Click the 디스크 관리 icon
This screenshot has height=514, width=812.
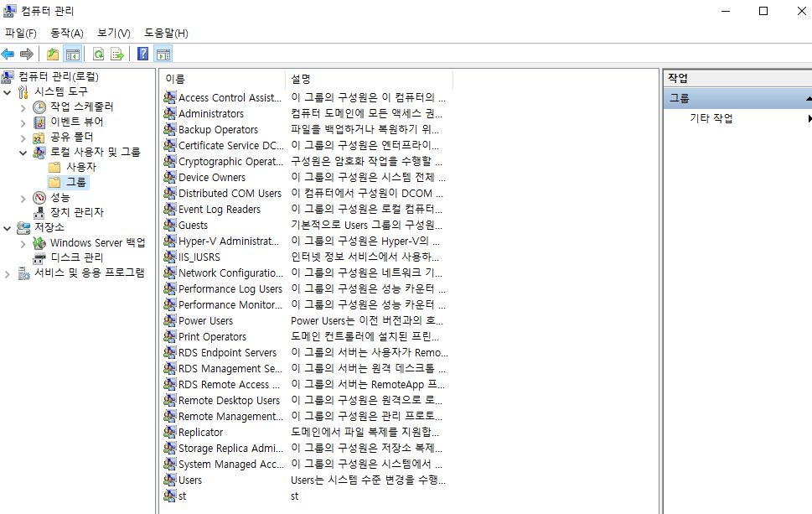[x=39, y=258]
